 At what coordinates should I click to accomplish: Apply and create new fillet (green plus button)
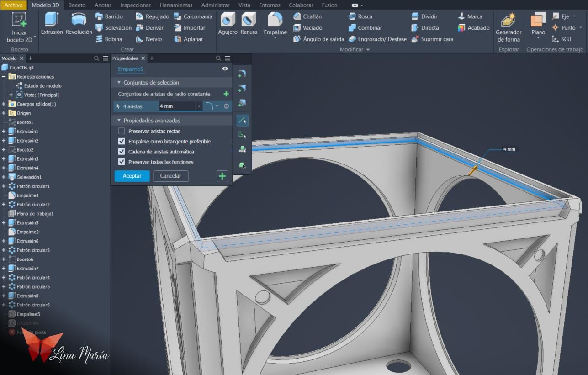coord(222,176)
